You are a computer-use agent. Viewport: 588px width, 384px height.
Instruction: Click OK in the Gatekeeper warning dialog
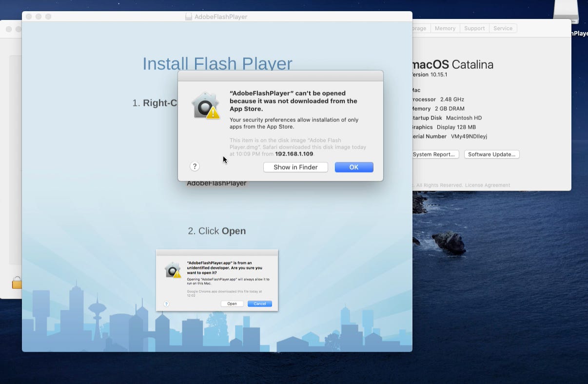click(x=354, y=167)
